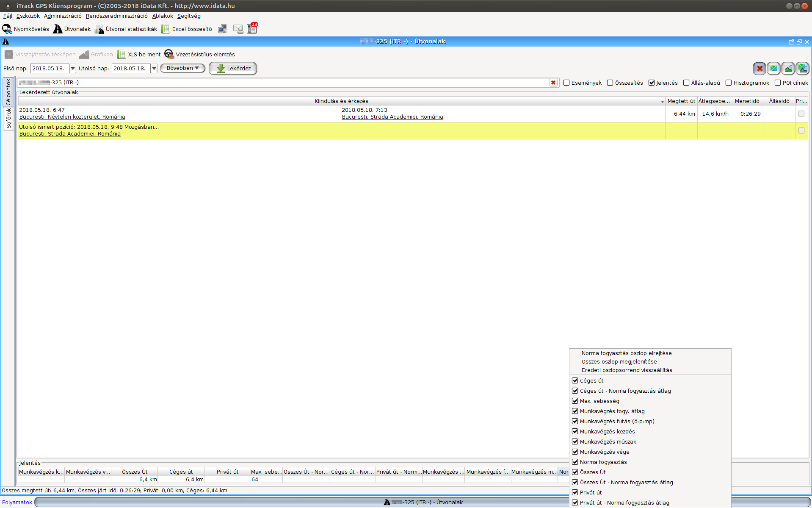Click the envelope messages toolbar icon
Viewport: 812px width, 508px height.
tap(238, 29)
